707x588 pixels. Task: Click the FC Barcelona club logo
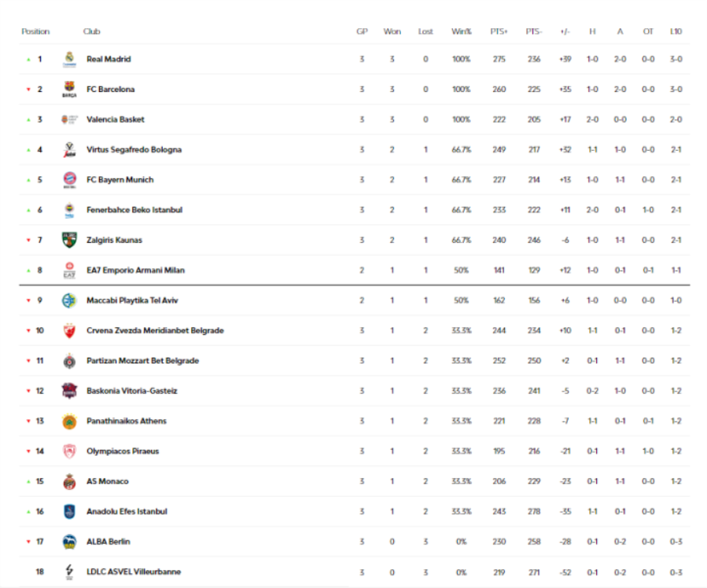(x=69, y=89)
